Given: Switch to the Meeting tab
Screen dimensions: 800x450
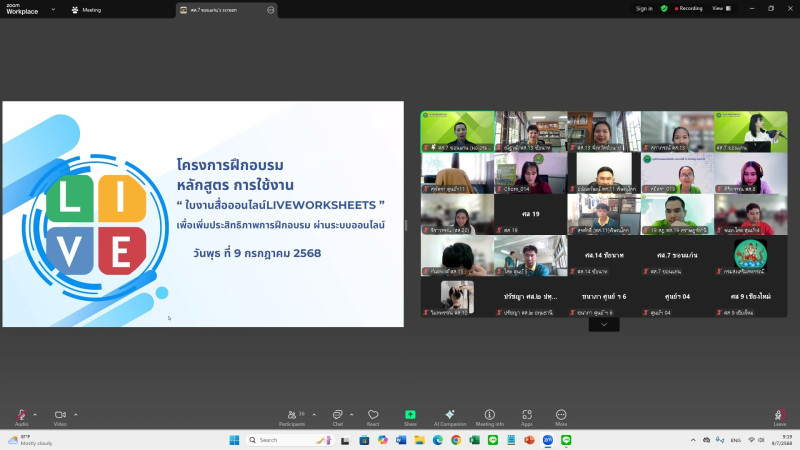Looking at the screenshot, I should pyautogui.click(x=86, y=10).
